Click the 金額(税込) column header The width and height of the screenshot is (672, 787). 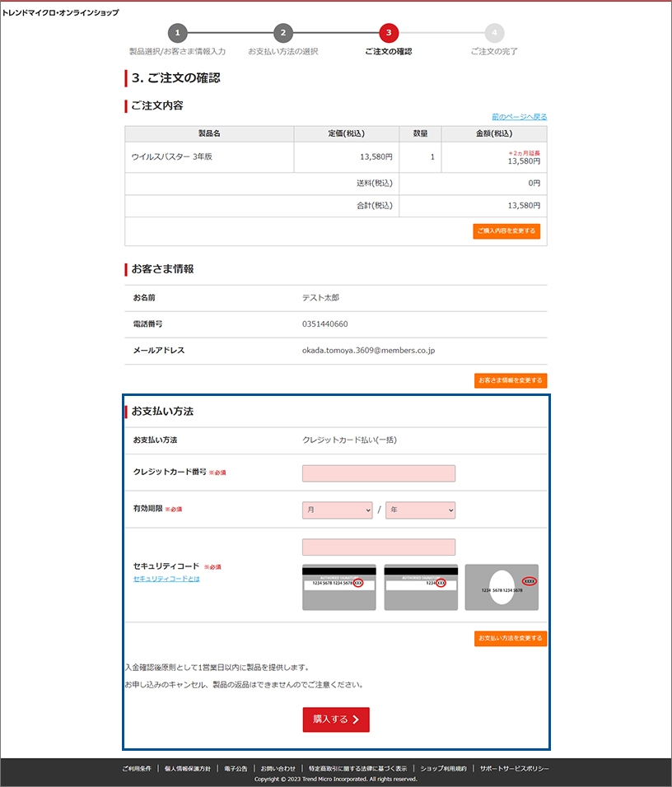494,133
